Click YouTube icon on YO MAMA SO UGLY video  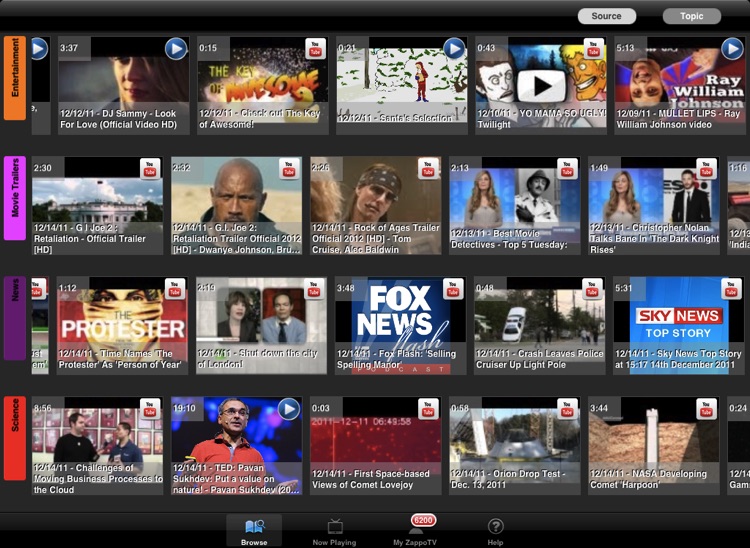(x=594, y=49)
